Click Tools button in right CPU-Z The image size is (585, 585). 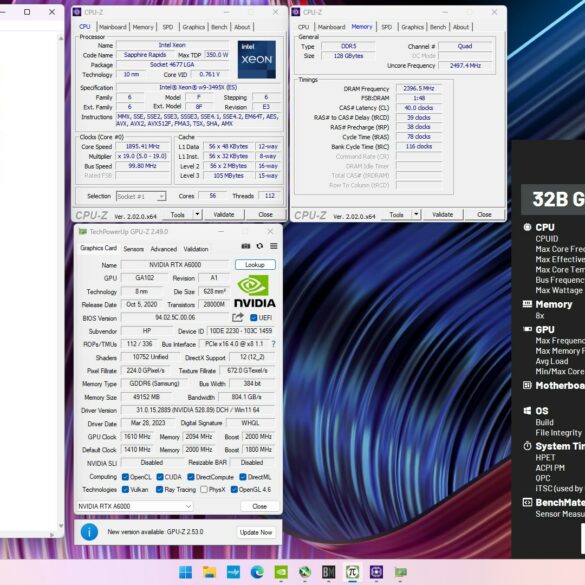[397, 214]
